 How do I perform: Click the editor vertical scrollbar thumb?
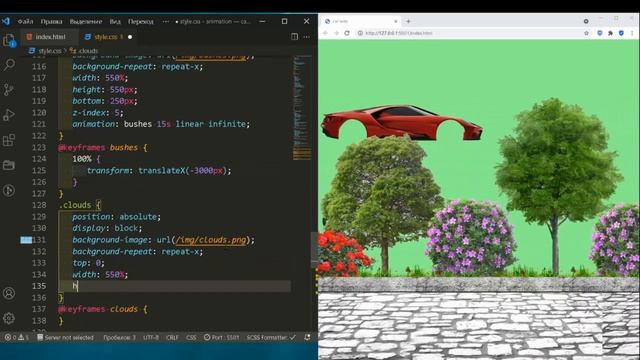coord(314,249)
